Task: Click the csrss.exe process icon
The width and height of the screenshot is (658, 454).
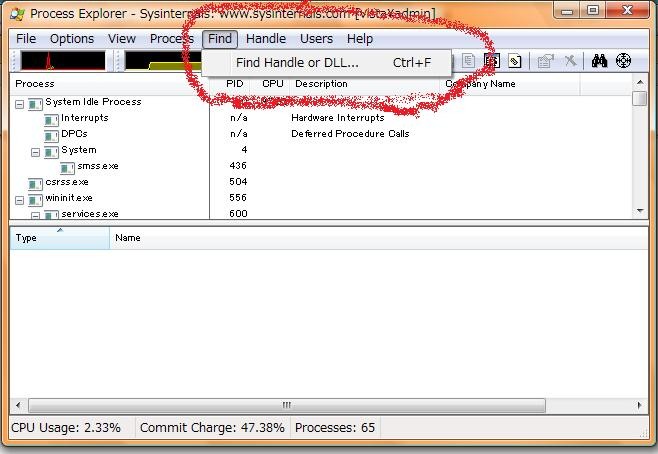Action: pyautogui.click(x=35, y=184)
